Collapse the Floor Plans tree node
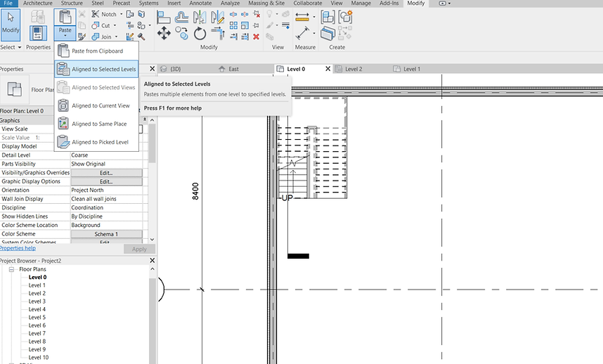 tap(11, 269)
